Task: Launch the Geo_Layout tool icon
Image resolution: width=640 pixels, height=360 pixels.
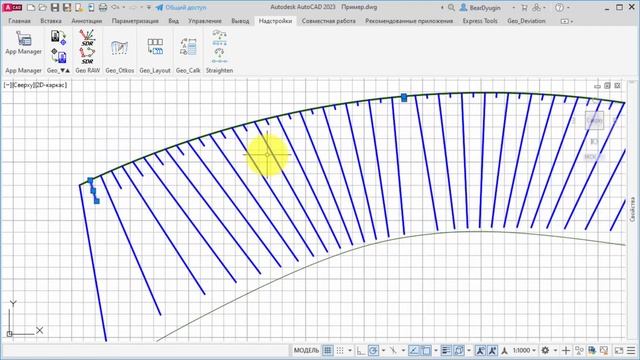Action: tap(155, 47)
